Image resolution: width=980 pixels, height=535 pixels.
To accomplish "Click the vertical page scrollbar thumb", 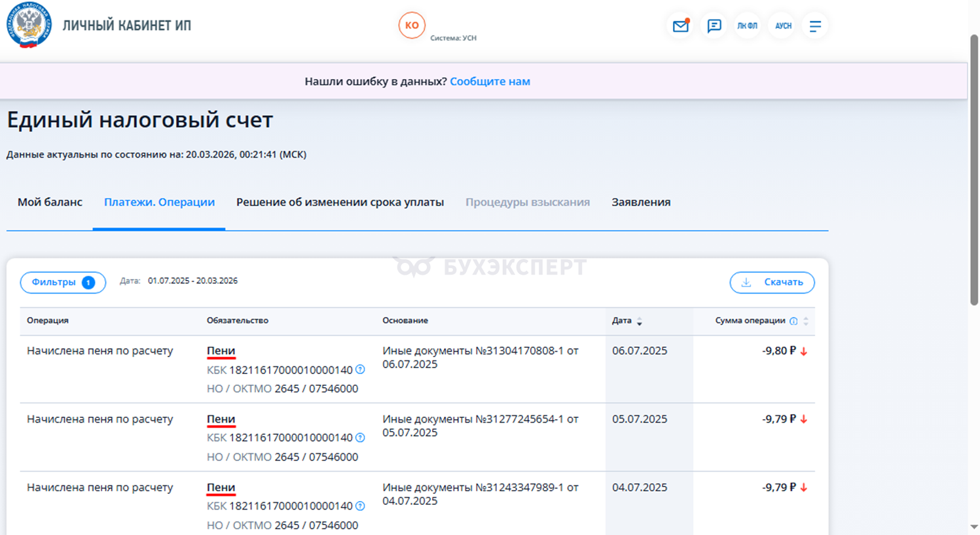I will (974, 170).
